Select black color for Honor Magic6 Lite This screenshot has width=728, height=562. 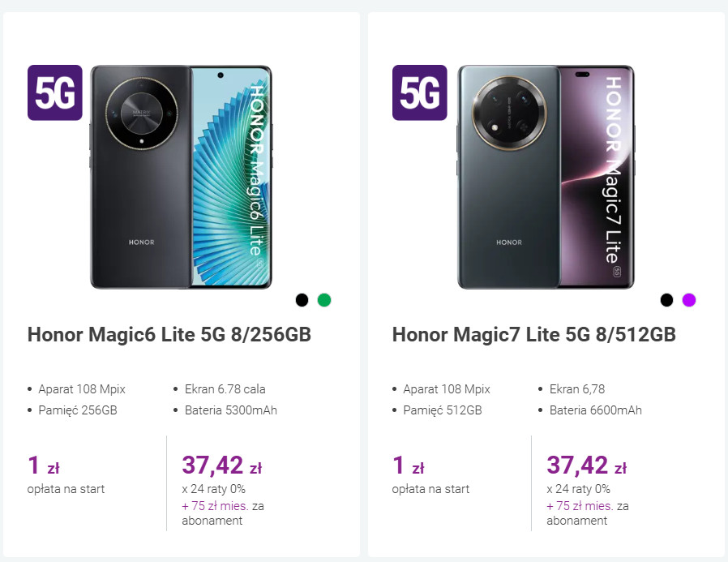302,300
